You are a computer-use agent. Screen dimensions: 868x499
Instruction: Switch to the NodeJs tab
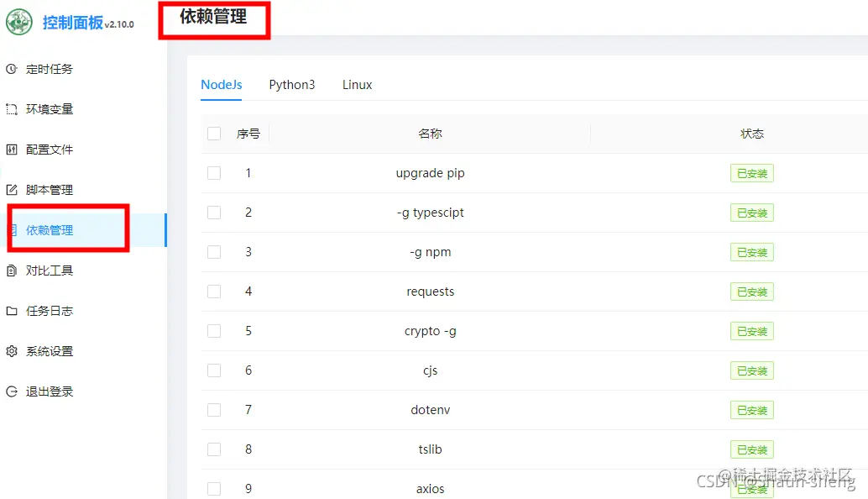222,85
